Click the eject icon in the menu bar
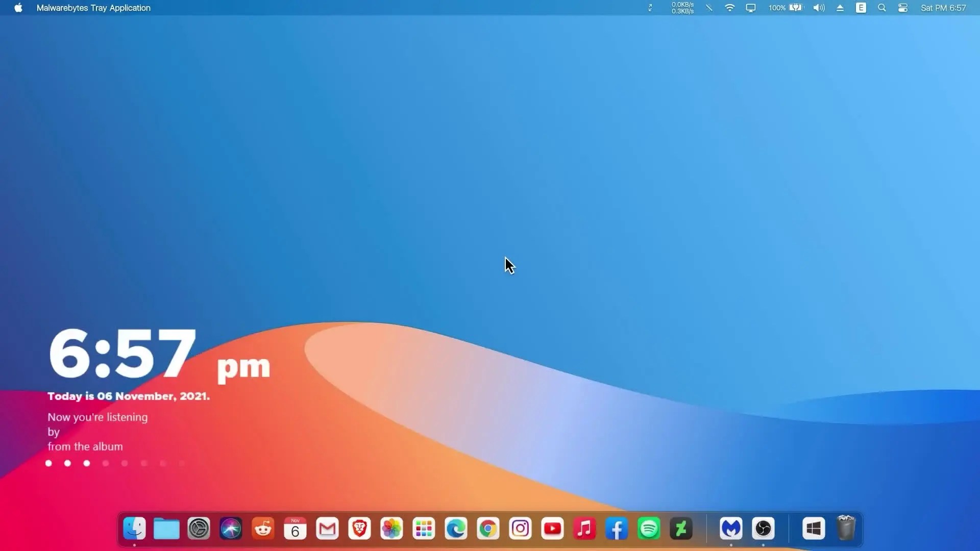 pos(840,8)
